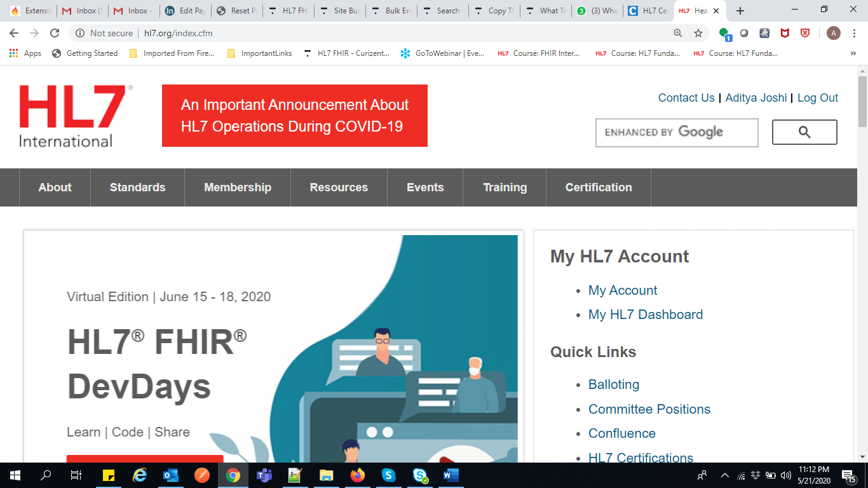The height and width of the screenshot is (488, 868).
Task: Click the green extension icon with the badge
Action: click(724, 34)
